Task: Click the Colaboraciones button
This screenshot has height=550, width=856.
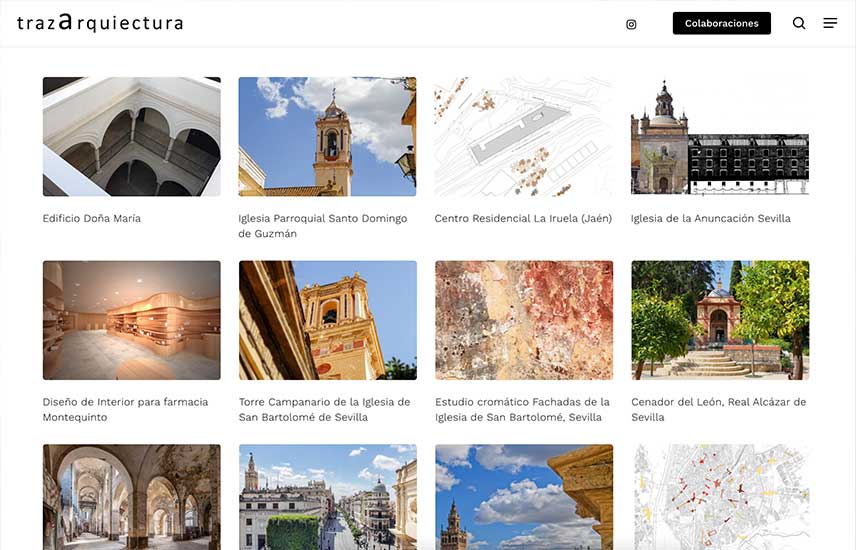Action: 722,23
